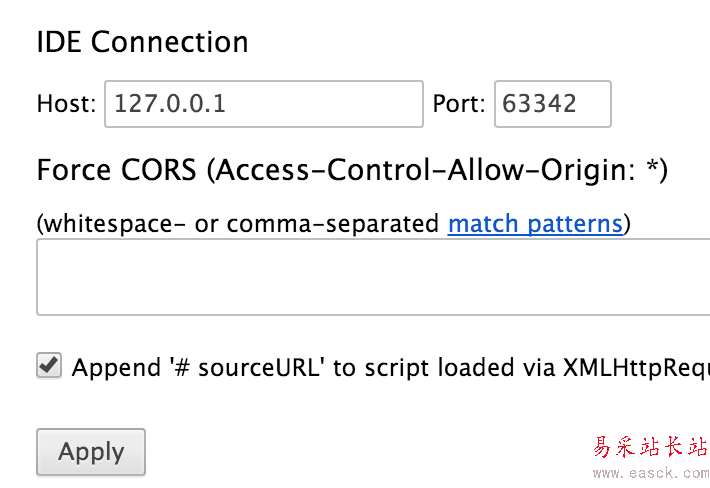Click the Force CORS heading text

point(116,170)
